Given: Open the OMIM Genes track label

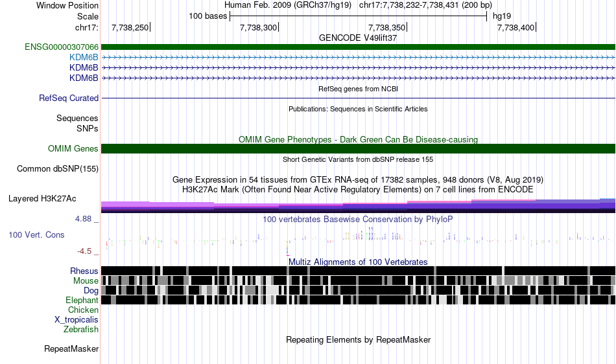Looking at the screenshot, I should pyautogui.click(x=73, y=149).
